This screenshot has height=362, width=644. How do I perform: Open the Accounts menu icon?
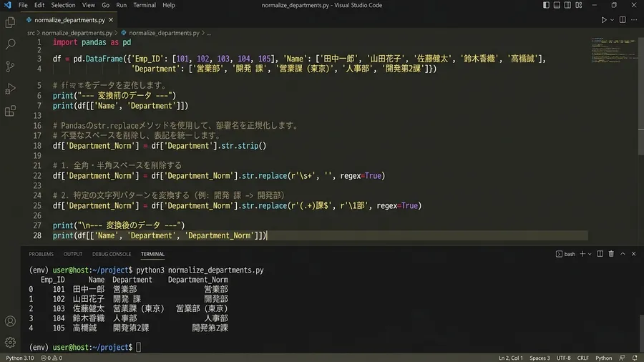tap(10, 321)
